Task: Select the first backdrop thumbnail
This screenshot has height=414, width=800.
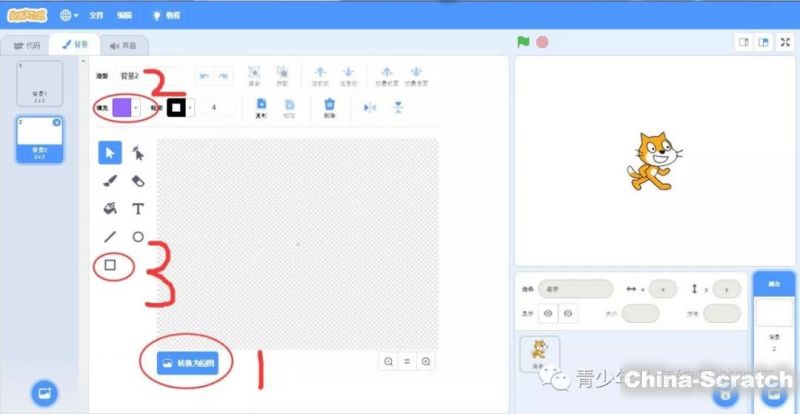Action: 39,84
